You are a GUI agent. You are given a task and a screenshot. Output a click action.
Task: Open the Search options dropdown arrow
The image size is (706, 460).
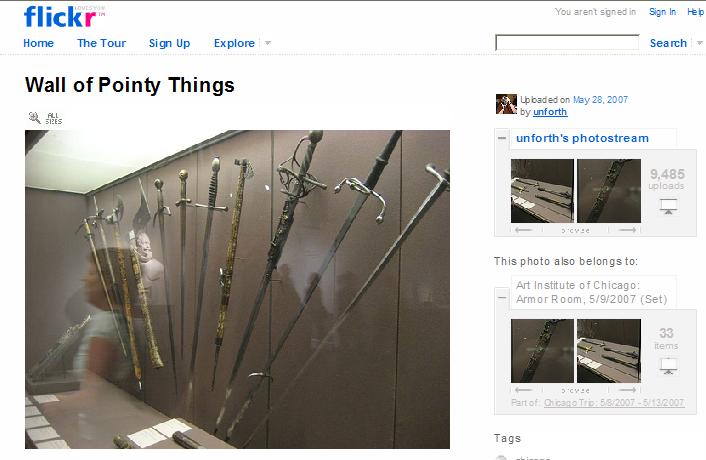point(699,43)
